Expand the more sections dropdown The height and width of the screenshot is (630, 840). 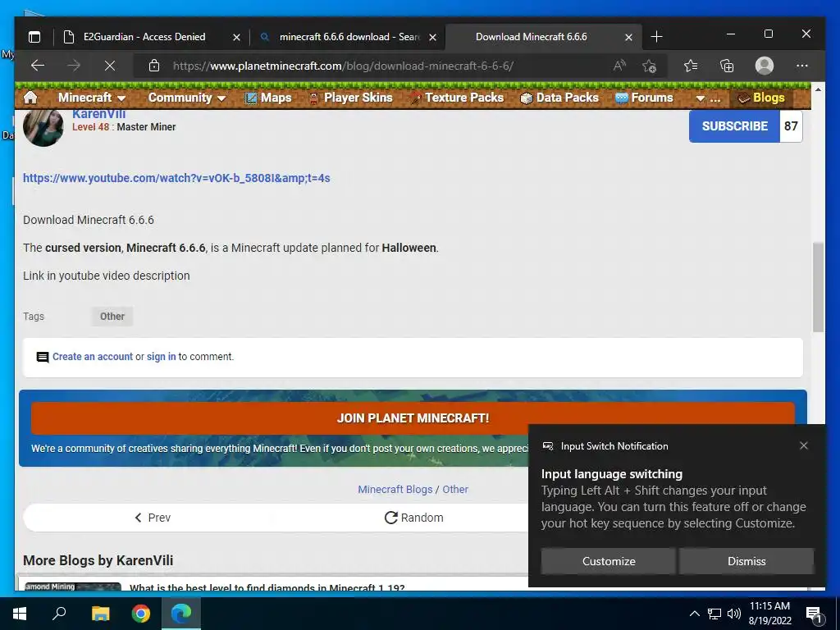click(x=708, y=98)
